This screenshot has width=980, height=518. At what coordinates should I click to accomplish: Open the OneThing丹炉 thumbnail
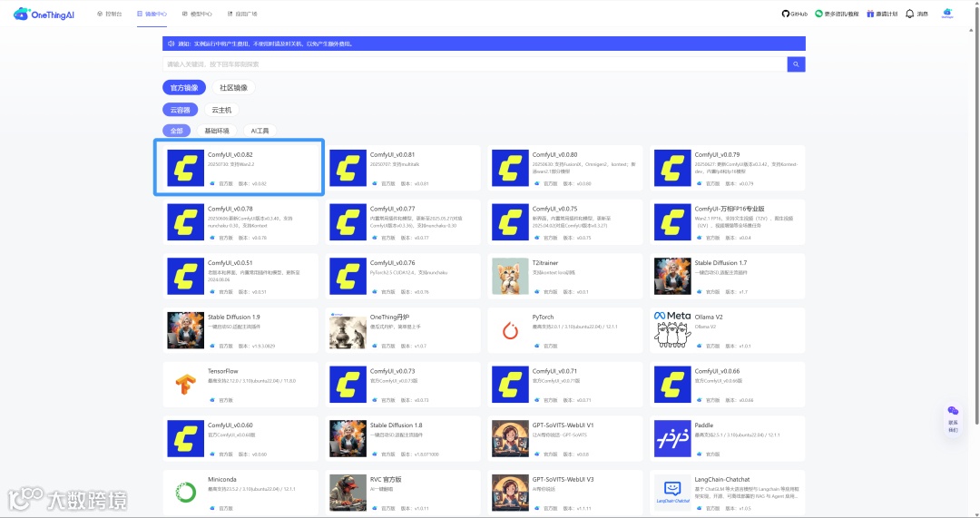pyautogui.click(x=348, y=330)
